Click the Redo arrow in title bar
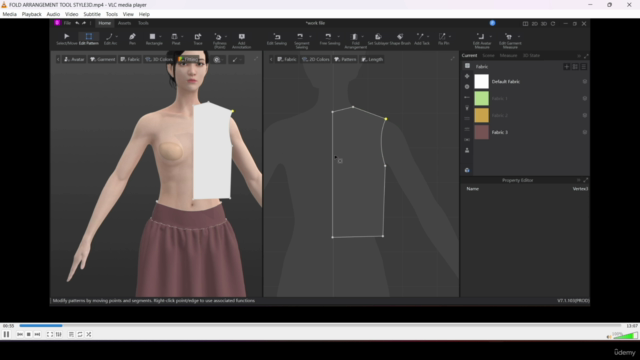 (x=84, y=23)
